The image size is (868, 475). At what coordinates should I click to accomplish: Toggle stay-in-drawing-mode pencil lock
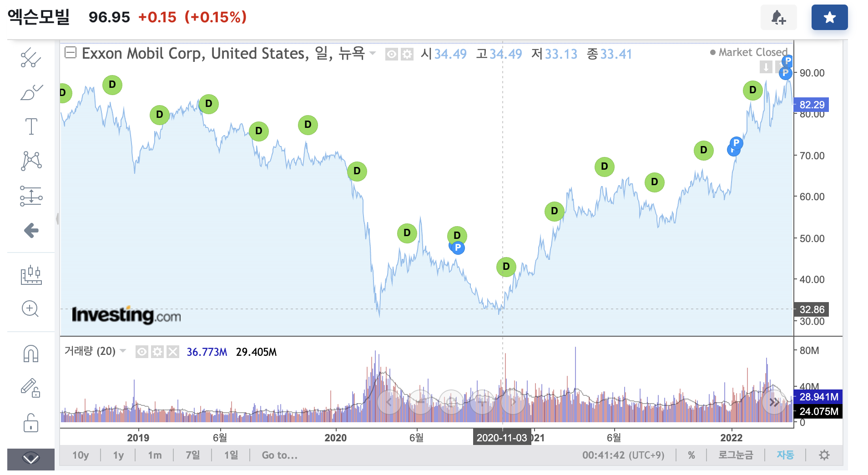tap(30, 388)
